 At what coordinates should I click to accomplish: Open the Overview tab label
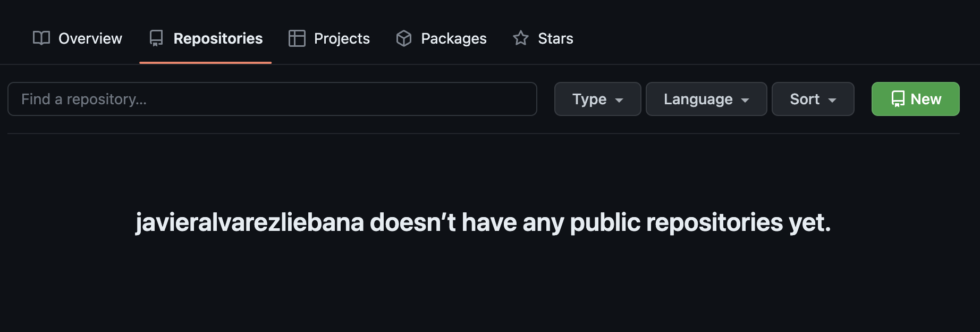90,38
